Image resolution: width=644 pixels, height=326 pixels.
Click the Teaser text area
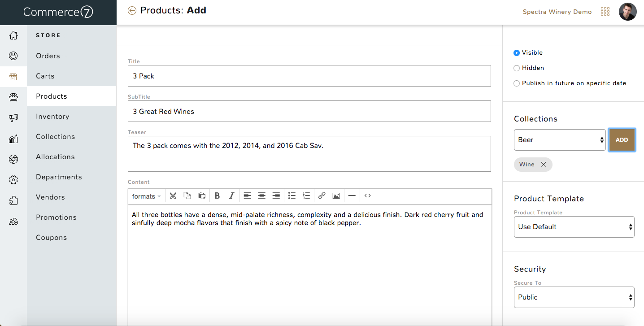tap(309, 154)
